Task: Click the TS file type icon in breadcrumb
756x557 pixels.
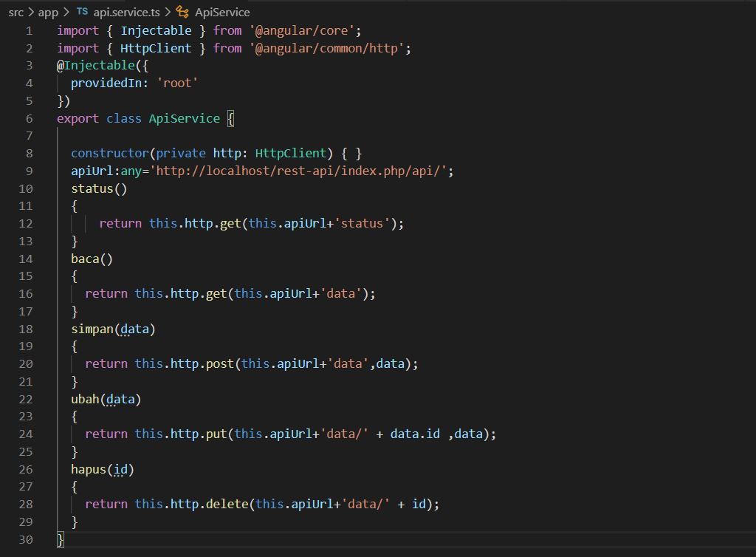Action: 83,12
